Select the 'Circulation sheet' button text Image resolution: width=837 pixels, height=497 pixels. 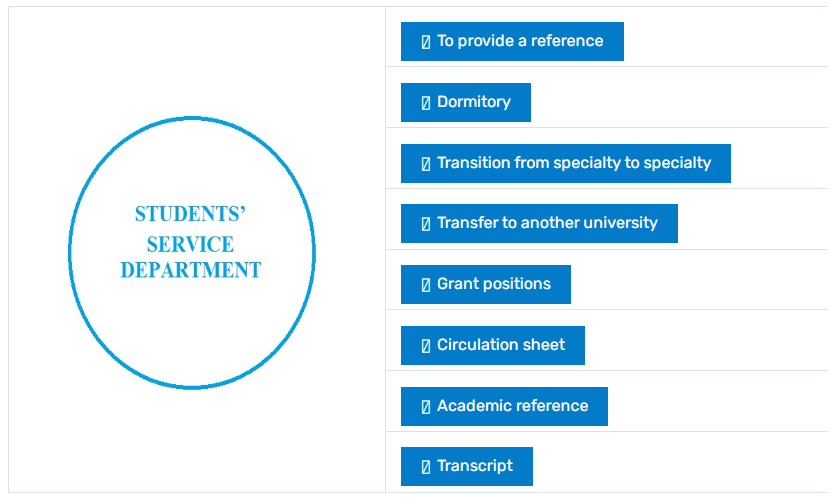pyautogui.click(x=501, y=345)
